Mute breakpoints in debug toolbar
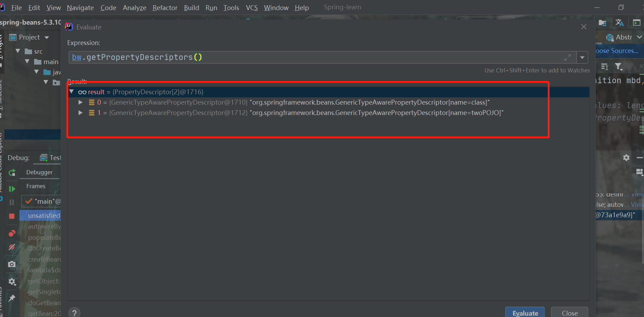Image resolution: width=644 pixels, height=317 pixels. pyautogui.click(x=12, y=247)
